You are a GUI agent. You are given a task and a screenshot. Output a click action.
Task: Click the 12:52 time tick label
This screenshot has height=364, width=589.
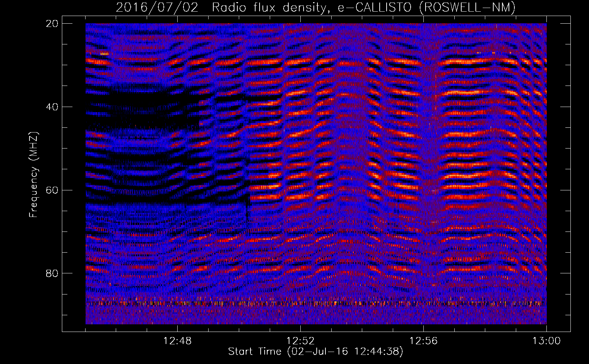[x=300, y=341]
